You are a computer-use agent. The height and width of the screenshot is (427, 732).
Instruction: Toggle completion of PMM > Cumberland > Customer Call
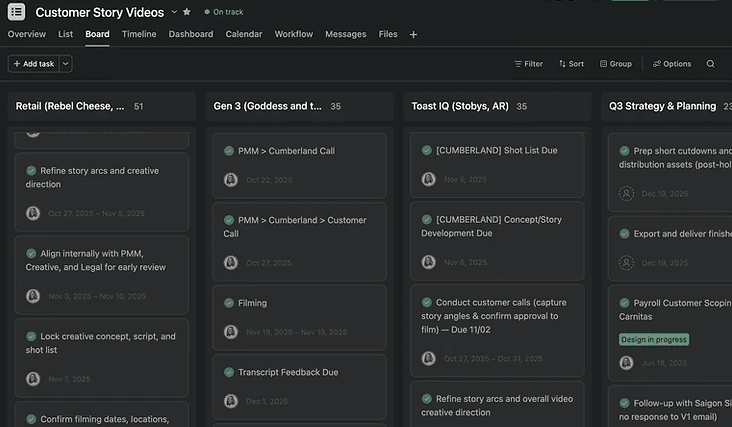(229, 220)
